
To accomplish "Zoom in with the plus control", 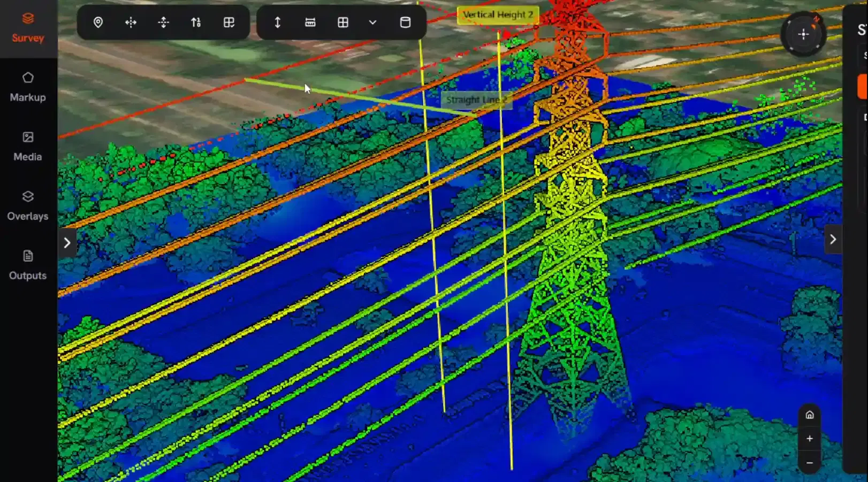I will coord(810,438).
